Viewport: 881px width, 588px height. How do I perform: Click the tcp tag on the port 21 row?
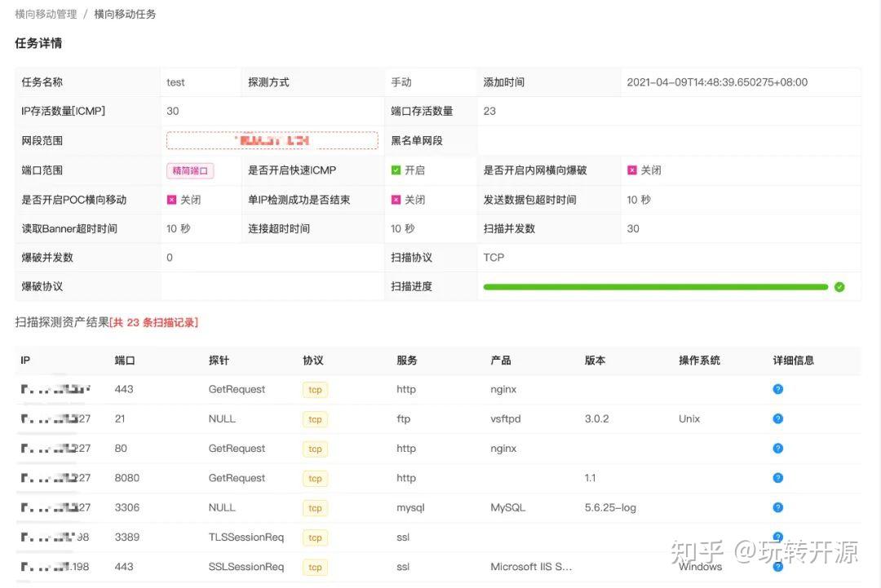pyautogui.click(x=314, y=419)
